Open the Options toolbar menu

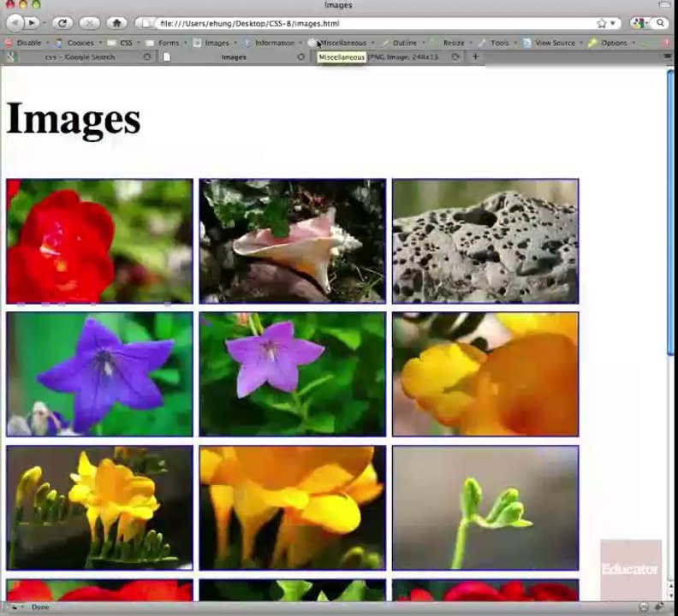pos(614,43)
